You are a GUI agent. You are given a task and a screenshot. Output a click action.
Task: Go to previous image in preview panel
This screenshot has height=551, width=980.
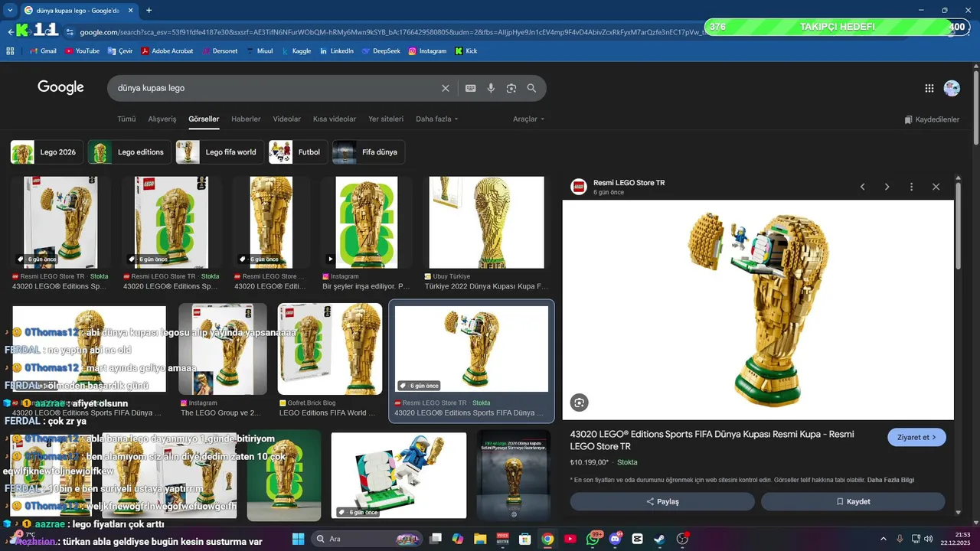click(x=862, y=187)
